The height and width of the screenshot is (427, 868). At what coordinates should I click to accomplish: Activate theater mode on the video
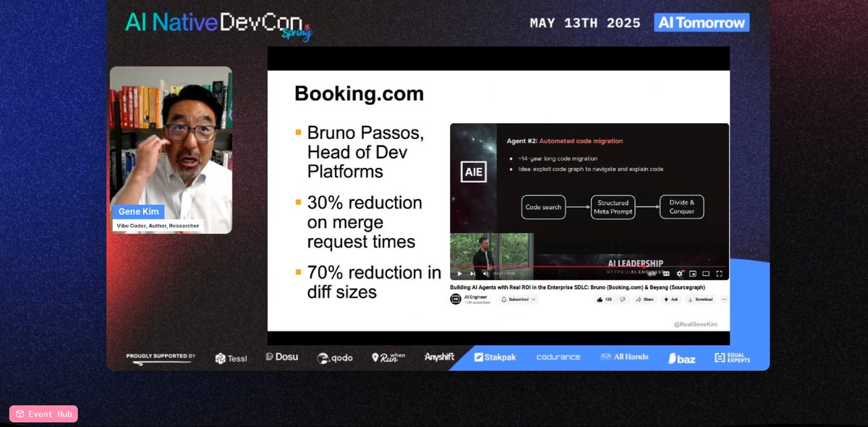[706, 274]
